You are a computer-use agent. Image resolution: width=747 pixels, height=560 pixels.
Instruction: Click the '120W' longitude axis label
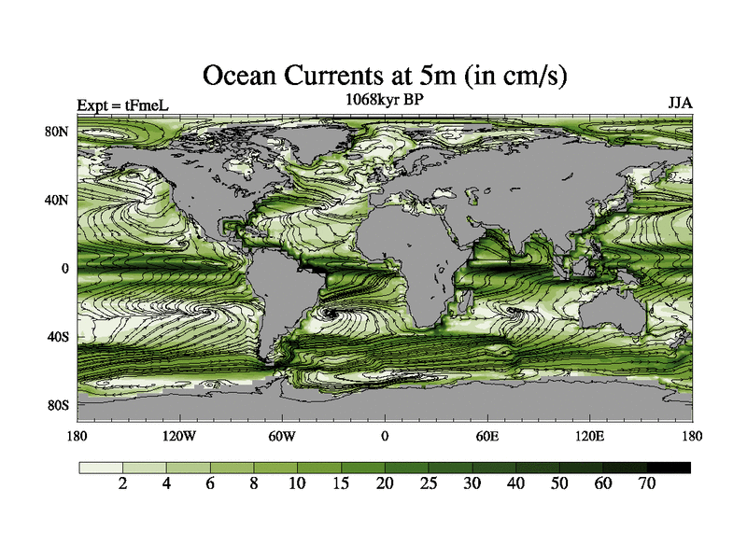(x=179, y=436)
